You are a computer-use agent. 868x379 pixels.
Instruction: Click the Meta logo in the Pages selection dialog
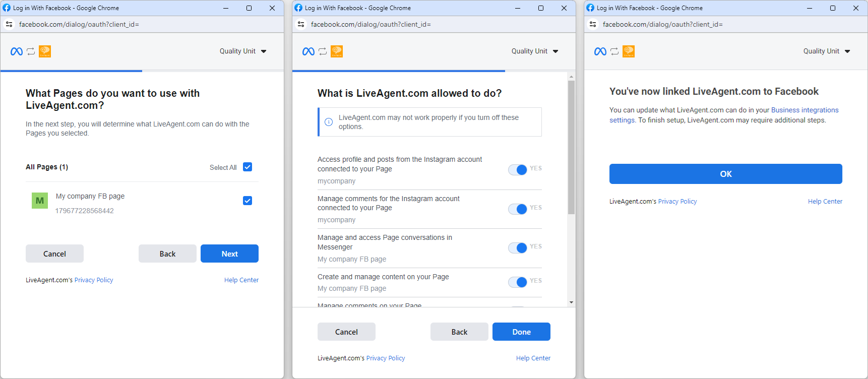click(17, 51)
